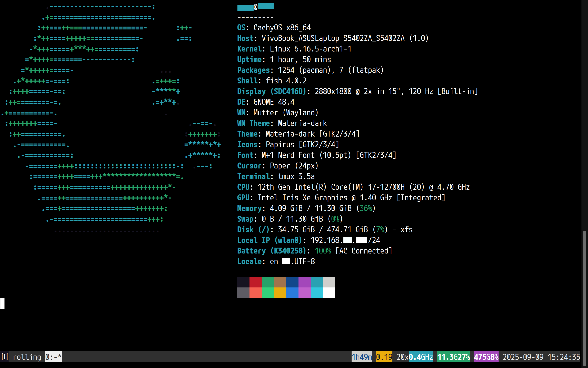Click the bright green swatch in the bottom row
This screenshot has height=368, width=588.
[268, 293]
